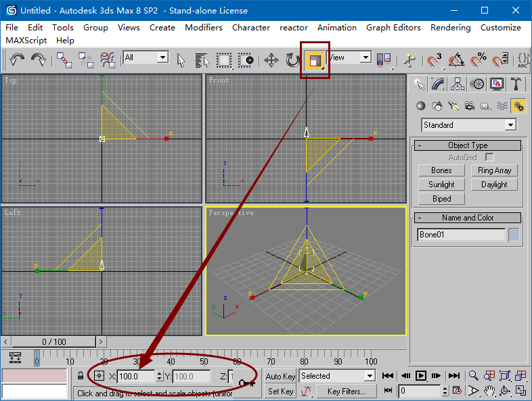Viewport: 532px width, 401px height.
Task: Toggle the Selection Lock padlock icon
Action: point(81,376)
